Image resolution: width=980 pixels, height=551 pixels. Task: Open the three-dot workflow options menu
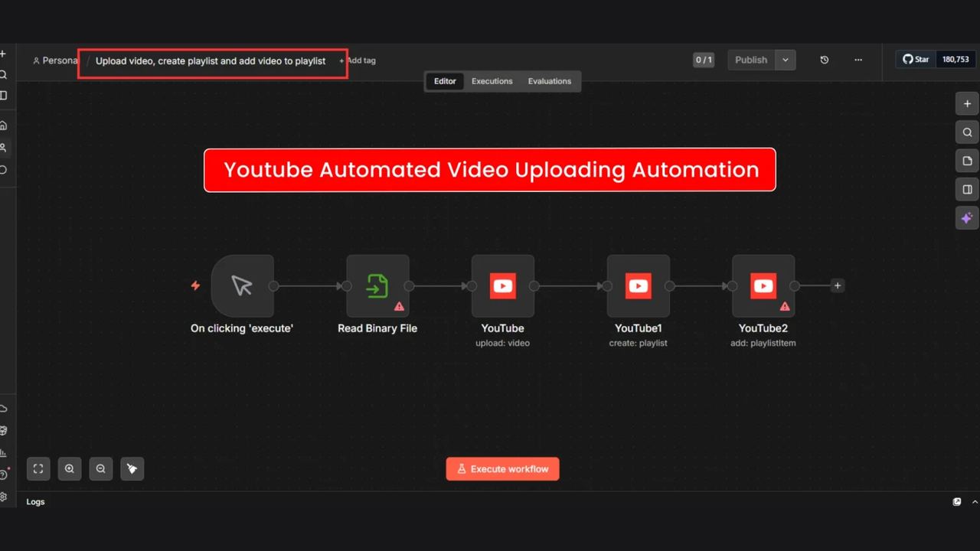(x=858, y=60)
